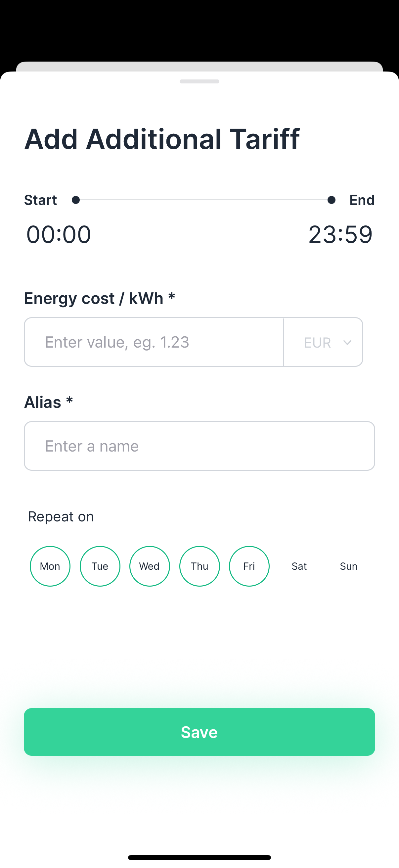Click the time range slider track
399x868 pixels.
(x=203, y=200)
